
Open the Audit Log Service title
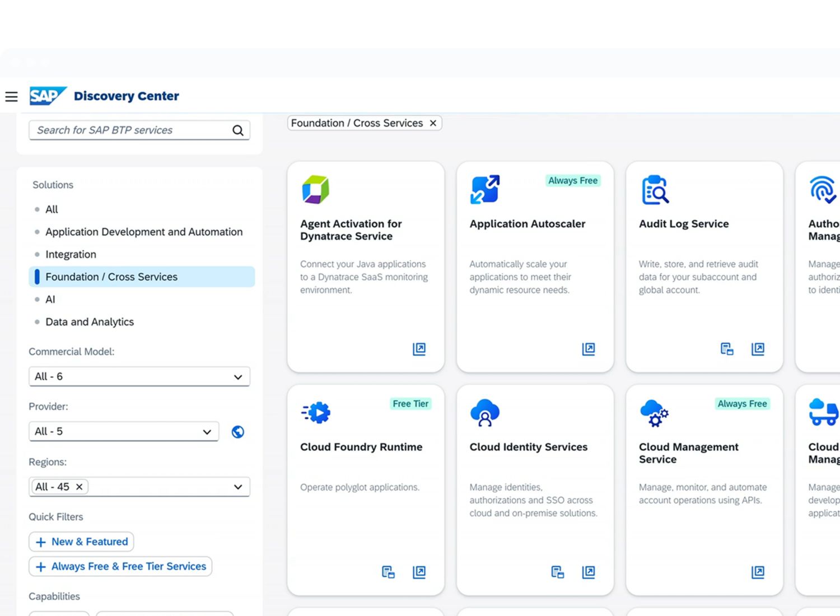(x=684, y=223)
